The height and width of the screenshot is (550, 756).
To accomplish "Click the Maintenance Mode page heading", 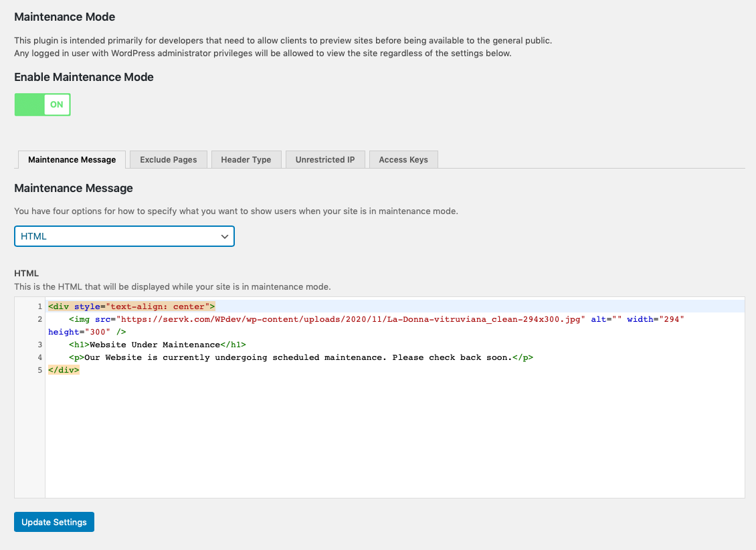I will tap(65, 17).
